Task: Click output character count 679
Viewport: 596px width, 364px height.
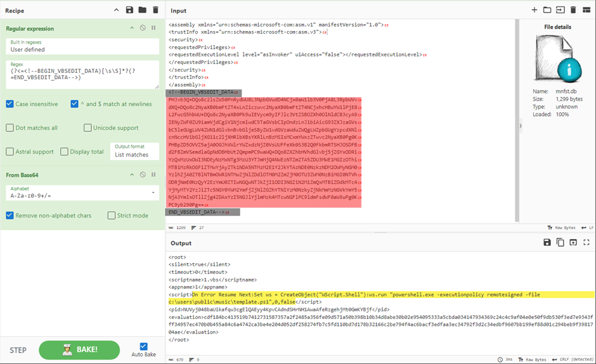Action: [x=176, y=360]
